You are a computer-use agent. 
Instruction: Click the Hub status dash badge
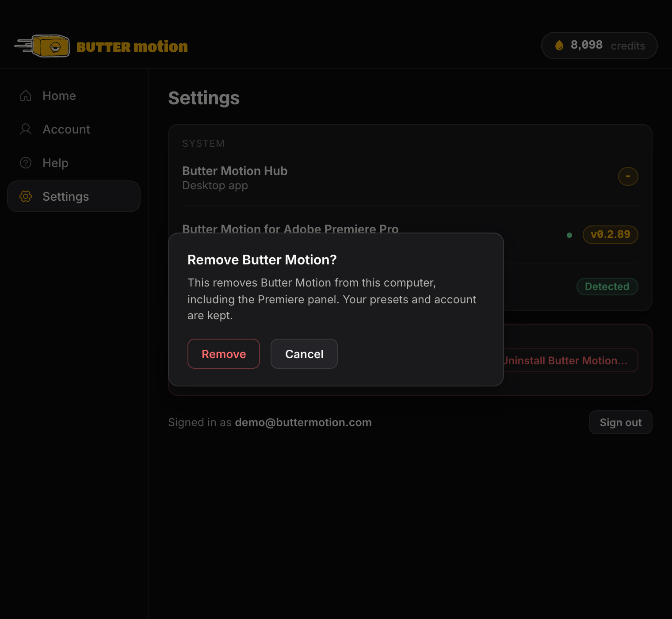coord(628,176)
